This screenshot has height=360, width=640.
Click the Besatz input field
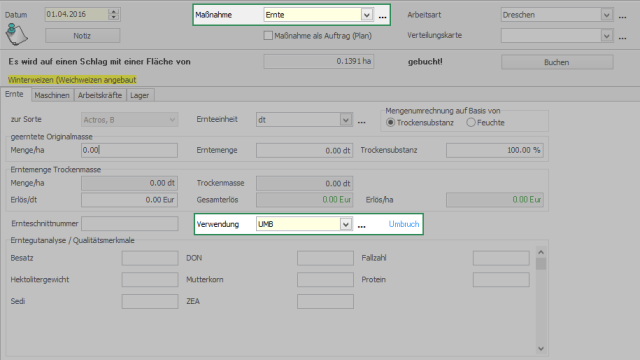click(150, 258)
